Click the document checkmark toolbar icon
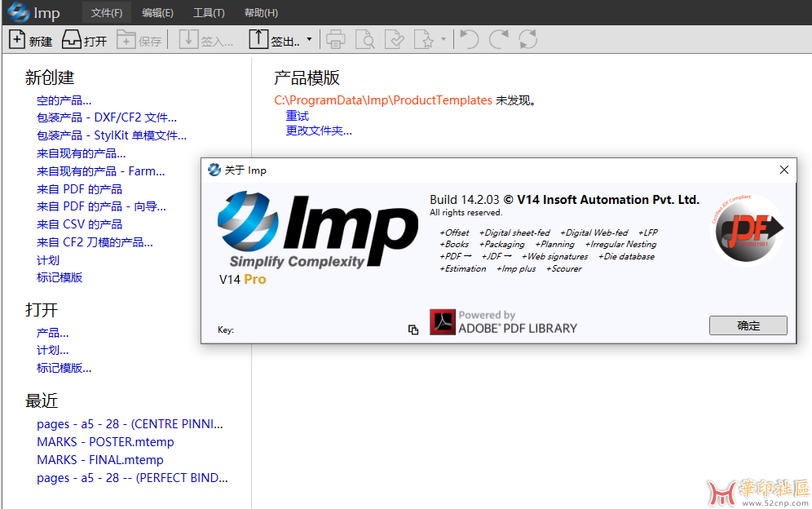The image size is (812, 509). coord(395,39)
